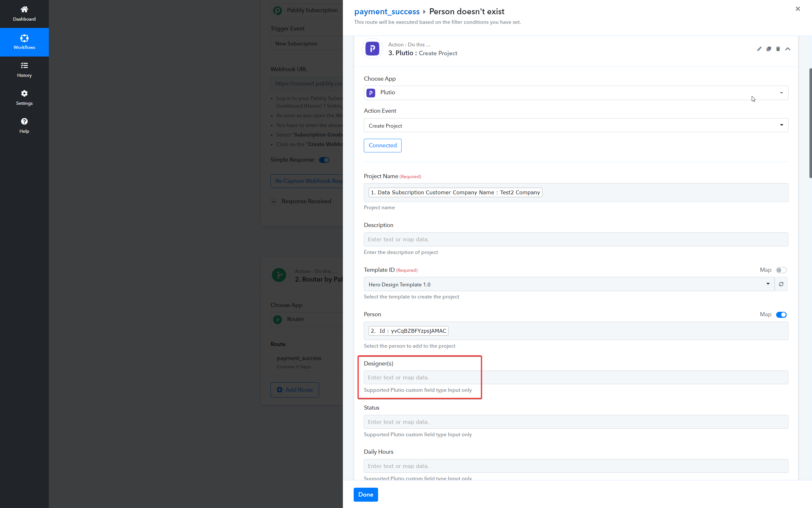812x508 pixels.
Task: Open the History section
Action: [24, 70]
